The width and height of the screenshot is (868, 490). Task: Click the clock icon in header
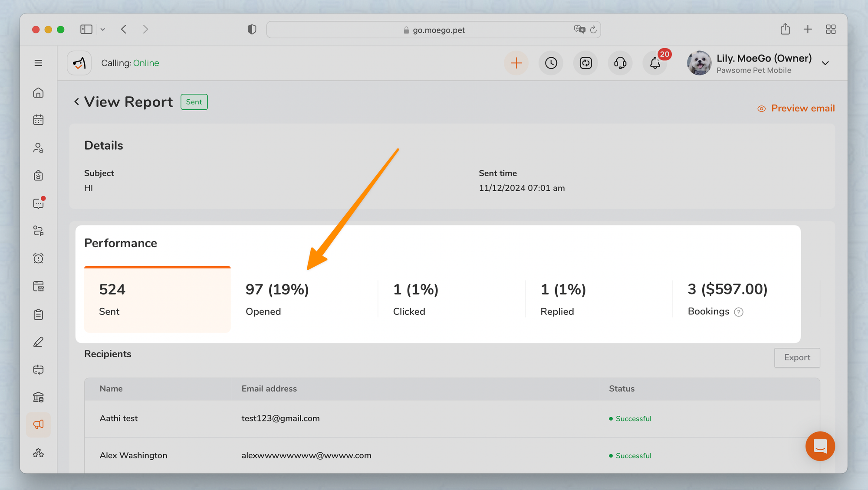(x=551, y=63)
